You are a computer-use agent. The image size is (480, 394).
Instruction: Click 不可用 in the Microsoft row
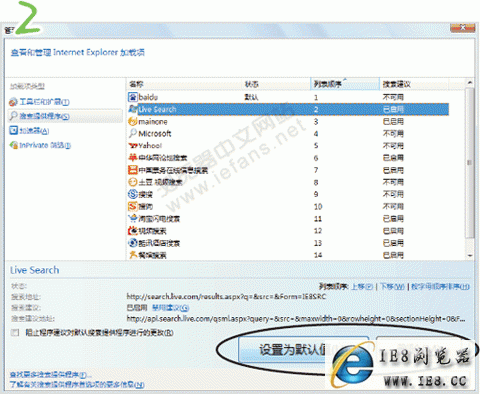pos(393,134)
